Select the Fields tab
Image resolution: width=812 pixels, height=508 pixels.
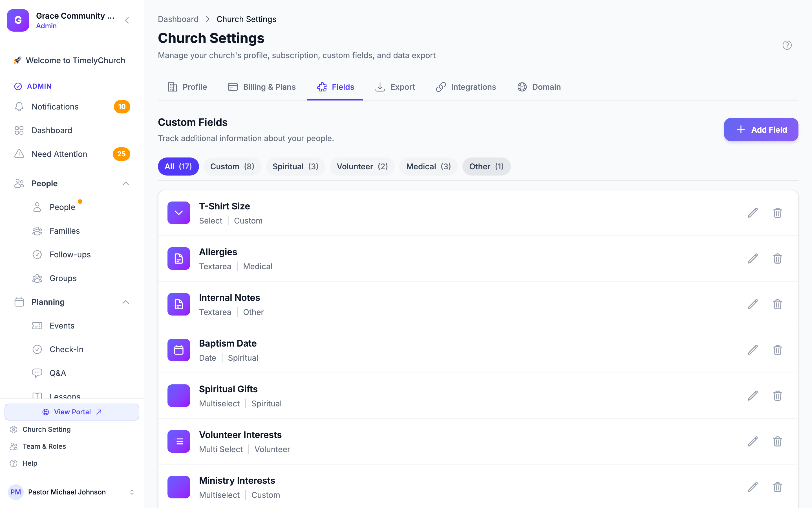tap(335, 87)
